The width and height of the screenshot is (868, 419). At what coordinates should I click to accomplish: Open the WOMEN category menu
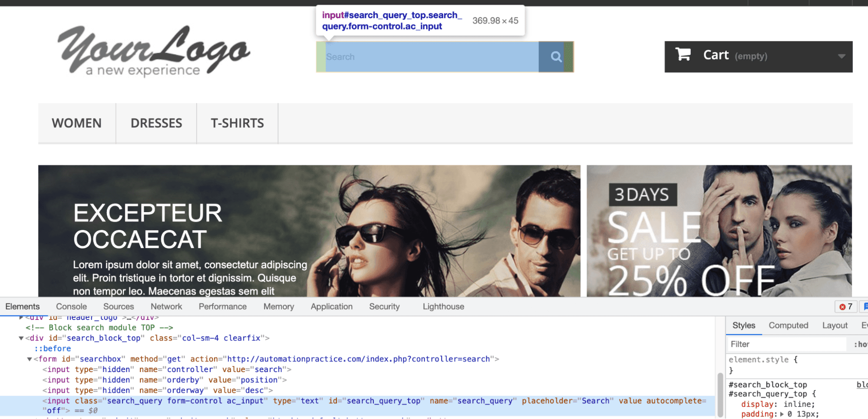(x=77, y=123)
